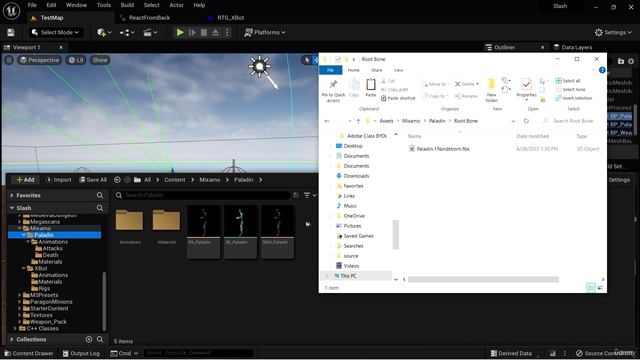
Task: Collapse the Slash project tree section
Action: pos(12,208)
